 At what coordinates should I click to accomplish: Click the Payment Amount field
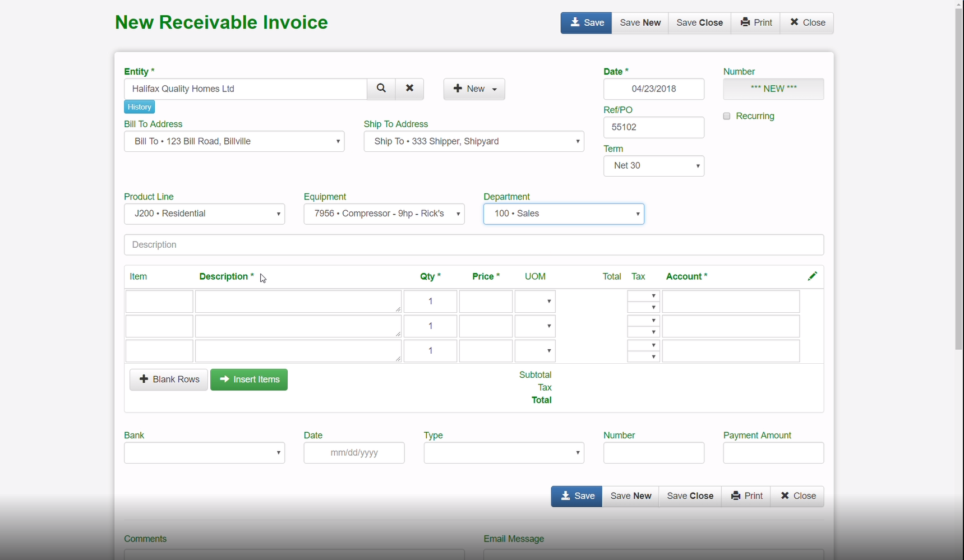click(x=774, y=453)
